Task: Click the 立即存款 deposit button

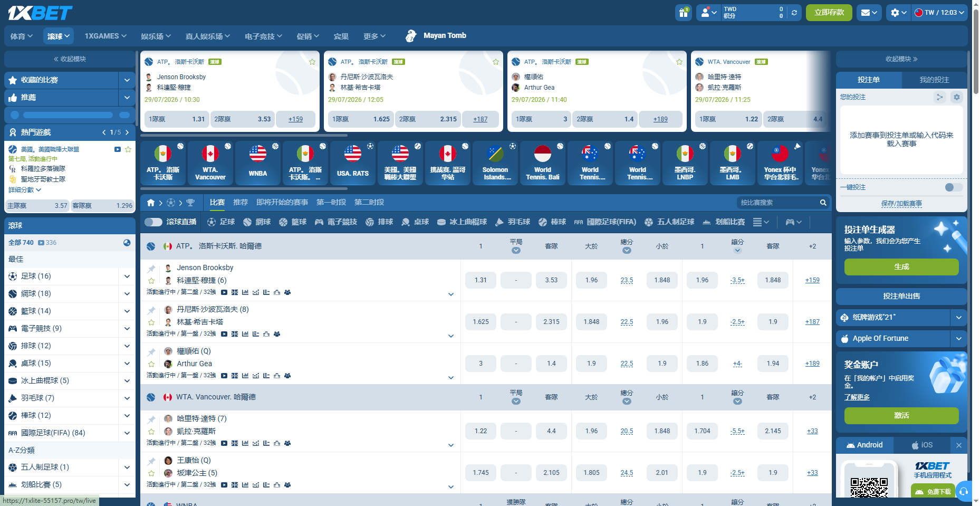Action: [x=829, y=13]
